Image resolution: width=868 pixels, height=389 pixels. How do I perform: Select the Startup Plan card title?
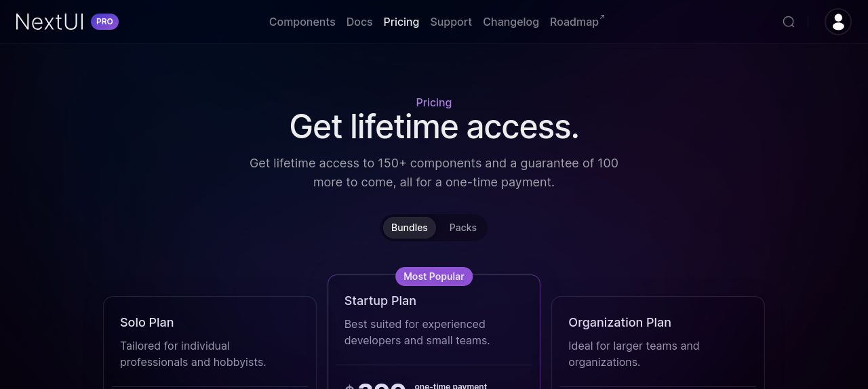click(x=380, y=301)
